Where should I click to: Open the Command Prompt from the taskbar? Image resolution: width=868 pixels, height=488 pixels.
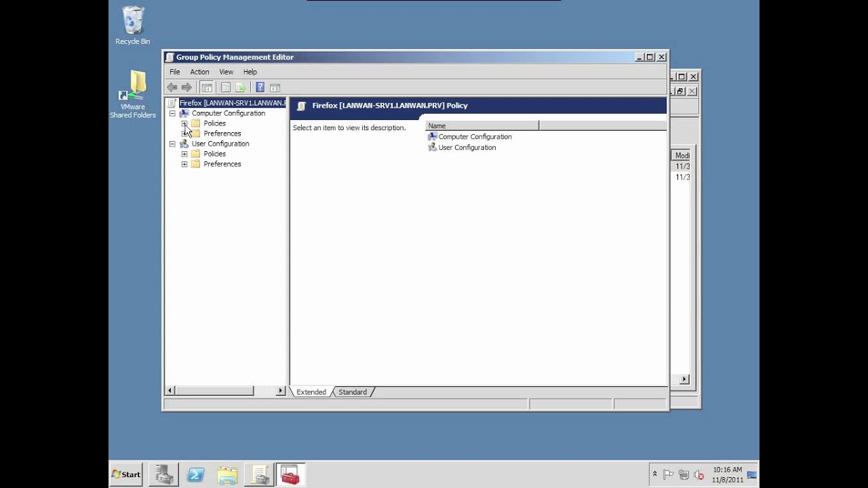point(196,474)
